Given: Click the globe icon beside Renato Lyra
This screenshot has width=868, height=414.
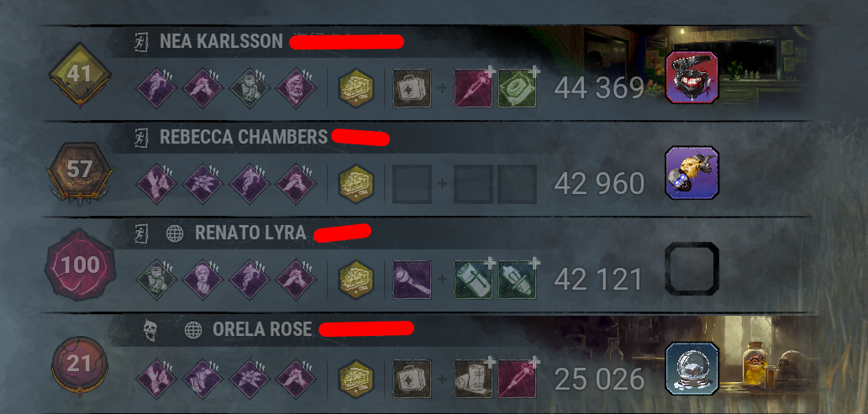Looking at the screenshot, I should pos(175,233).
